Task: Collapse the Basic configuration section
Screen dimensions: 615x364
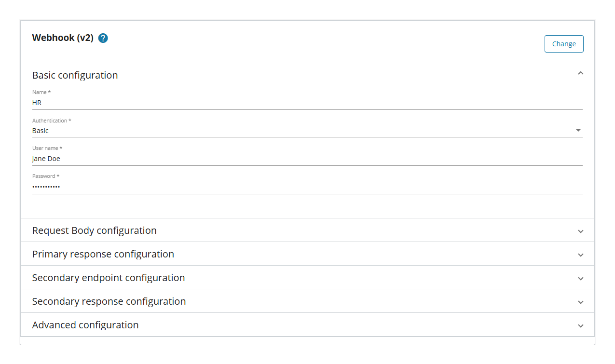Action: pos(581,73)
